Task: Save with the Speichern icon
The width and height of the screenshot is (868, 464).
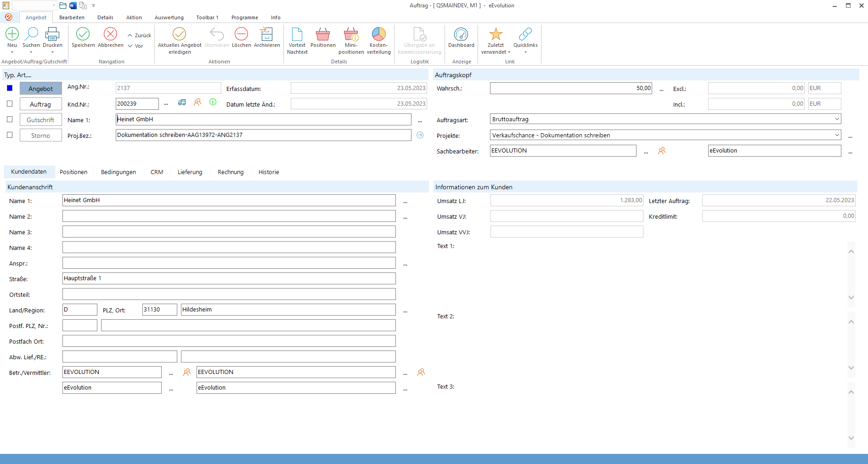Action: [x=83, y=34]
